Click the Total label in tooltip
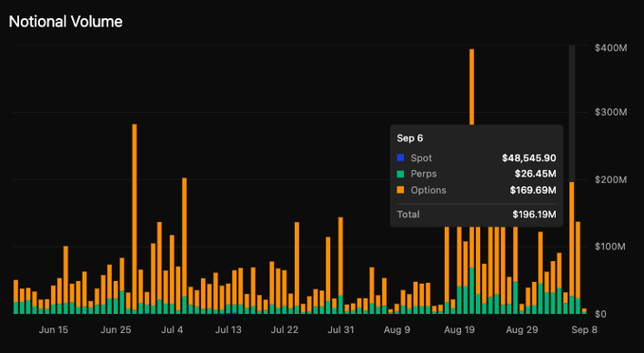644x353 pixels. [x=408, y=214]
